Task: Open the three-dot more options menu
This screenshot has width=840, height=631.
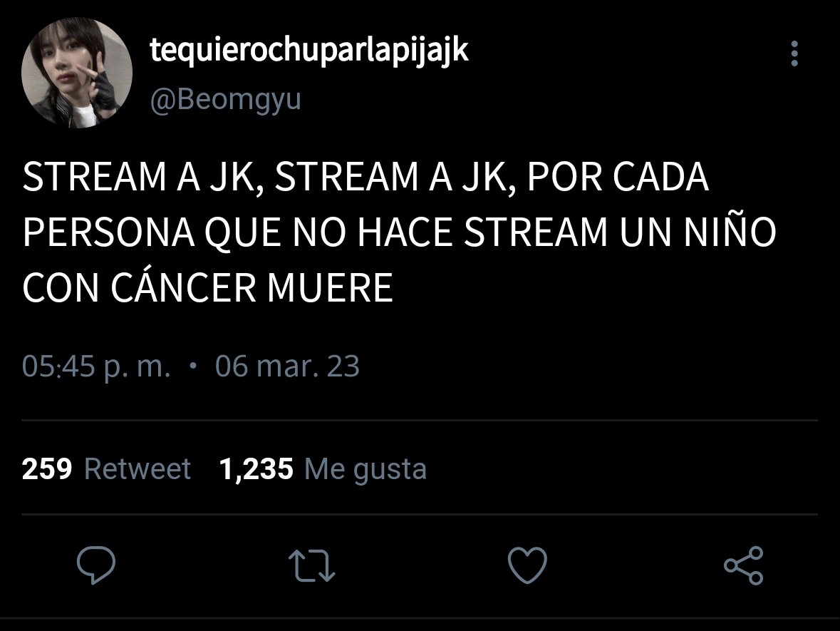Action: click(x=794, y=53)
